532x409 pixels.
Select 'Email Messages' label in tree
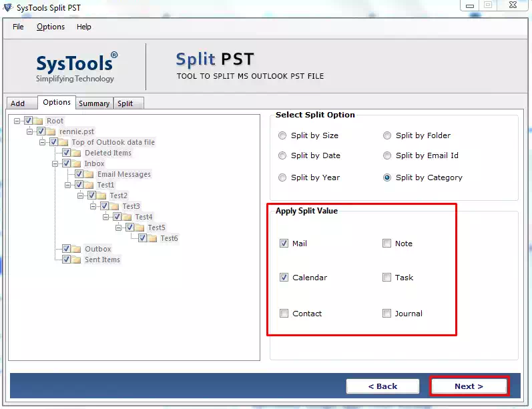[124, 174]
